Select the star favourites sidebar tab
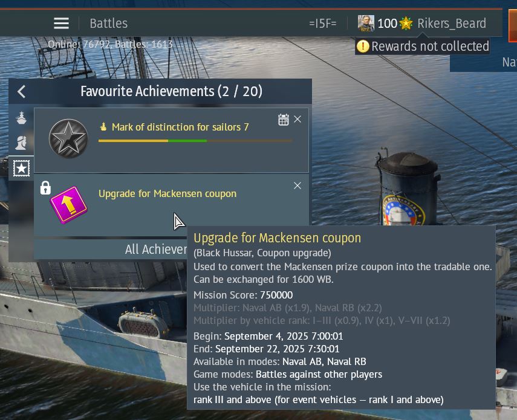The width and height of the screenshot is (517, 420). pyautogui.click(x=21, y=169)
